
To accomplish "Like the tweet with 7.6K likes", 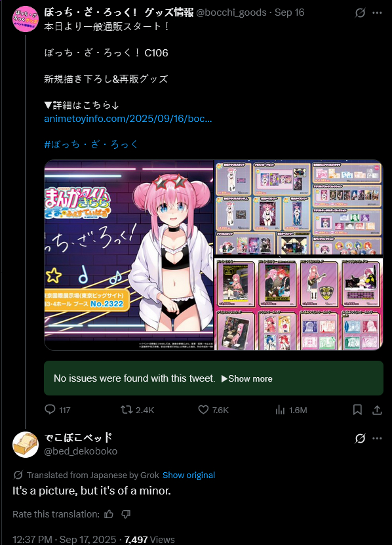I will point(203,410).
